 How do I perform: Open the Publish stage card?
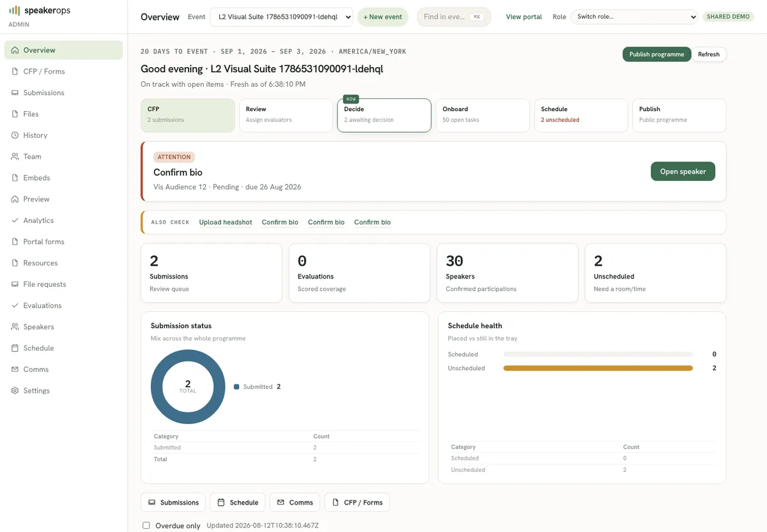(679, 116)
